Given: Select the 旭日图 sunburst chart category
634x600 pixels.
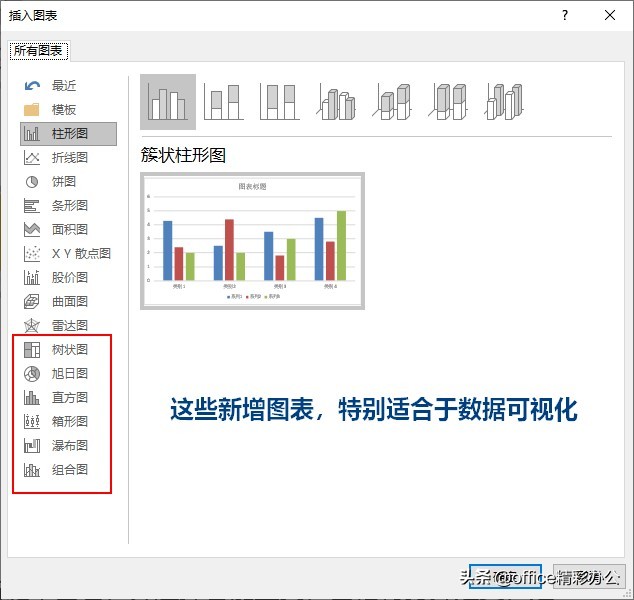Looking at the screenshot, I should 68,374.
